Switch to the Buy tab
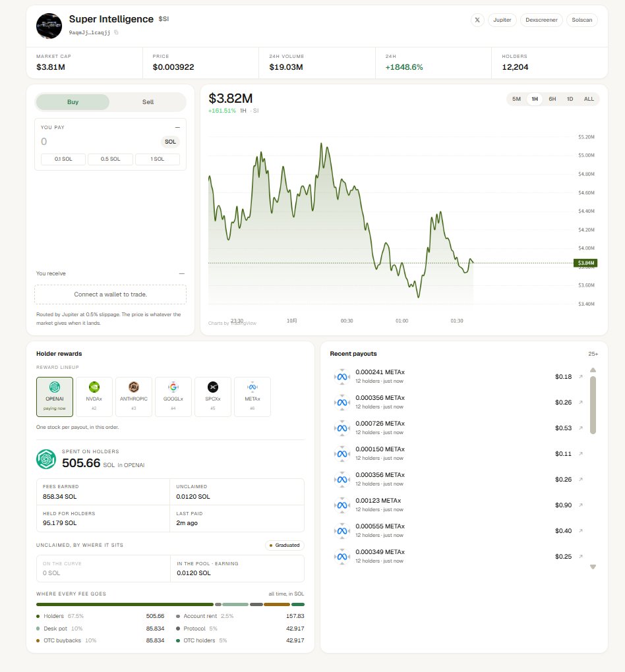 coord(73,102)
